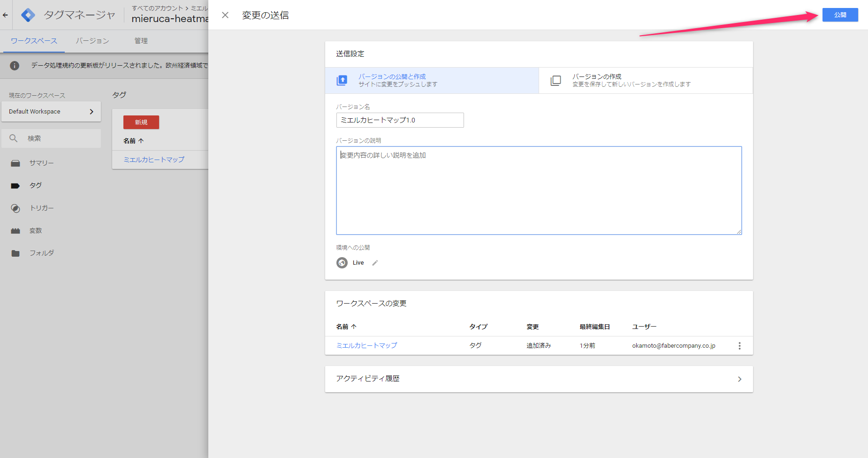Click the アクティビティ履歴 chevron arrow
Viewport: 868px width, 458px height.
point(739,379)
